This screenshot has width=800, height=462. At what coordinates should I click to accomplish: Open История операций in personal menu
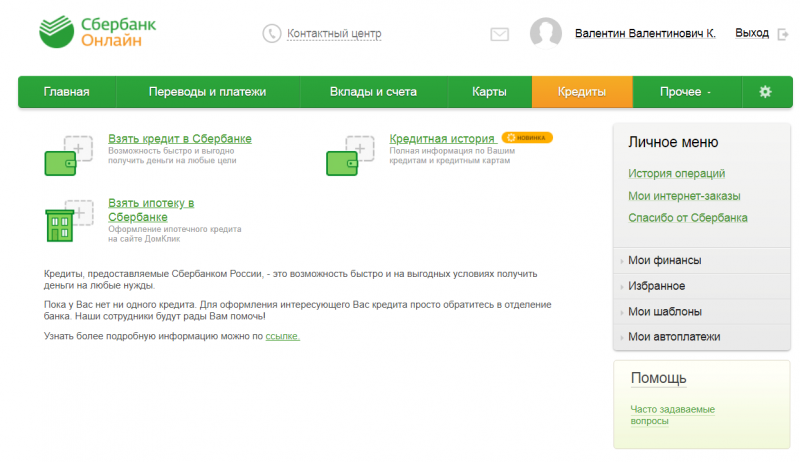pos(677,173)
